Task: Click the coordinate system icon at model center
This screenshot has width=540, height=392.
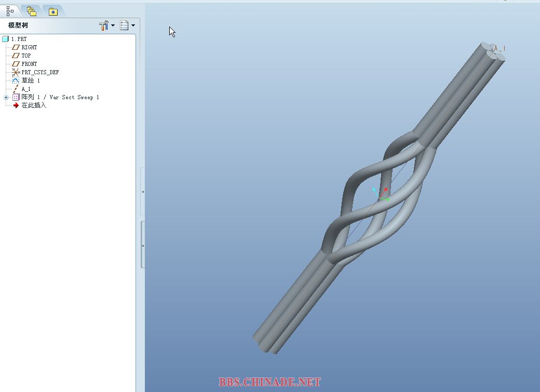Action: pyautogui.click(x=382, y=194)
